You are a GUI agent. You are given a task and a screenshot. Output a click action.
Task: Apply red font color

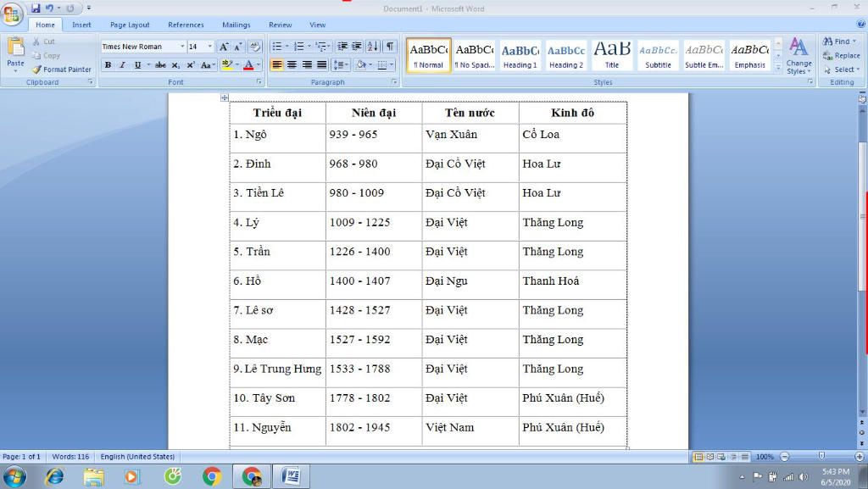point(248,65)
